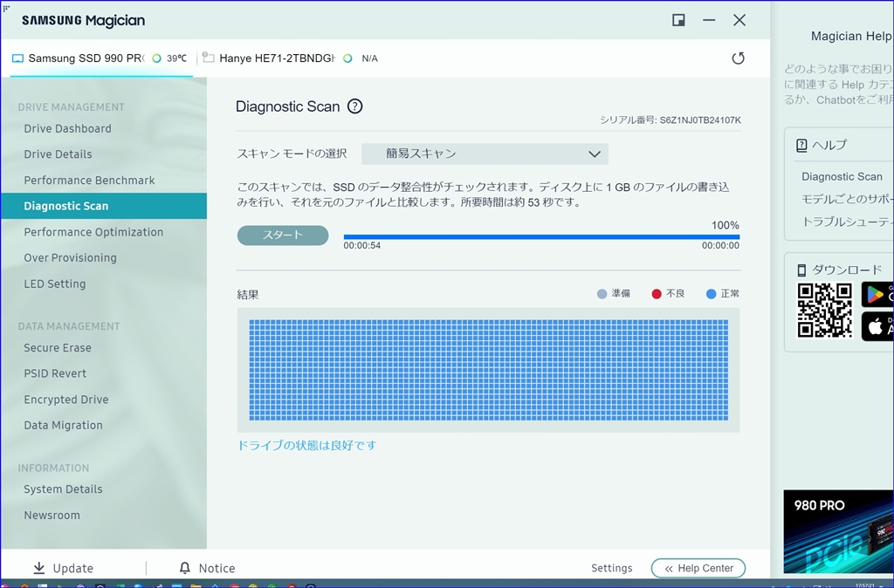Click the dropdown chevron arrow for scan mode
The height and width of the screenshot is (588, 894).
(x=594, y=154)
